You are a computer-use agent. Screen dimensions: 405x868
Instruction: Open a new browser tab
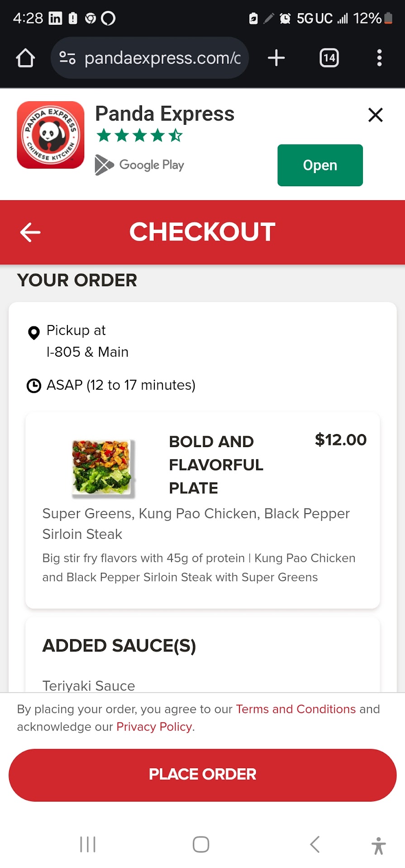pyautogui.click(x=276, y=58)
